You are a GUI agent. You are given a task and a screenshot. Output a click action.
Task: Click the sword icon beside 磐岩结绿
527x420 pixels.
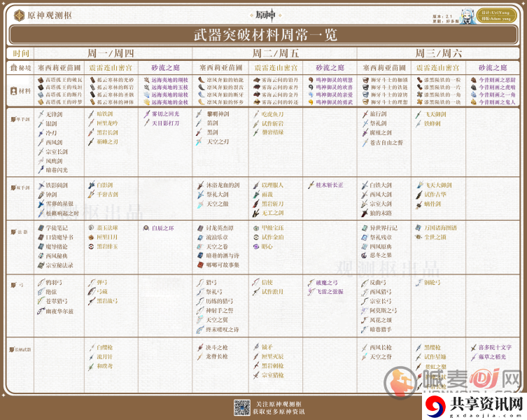click(256, 132)
